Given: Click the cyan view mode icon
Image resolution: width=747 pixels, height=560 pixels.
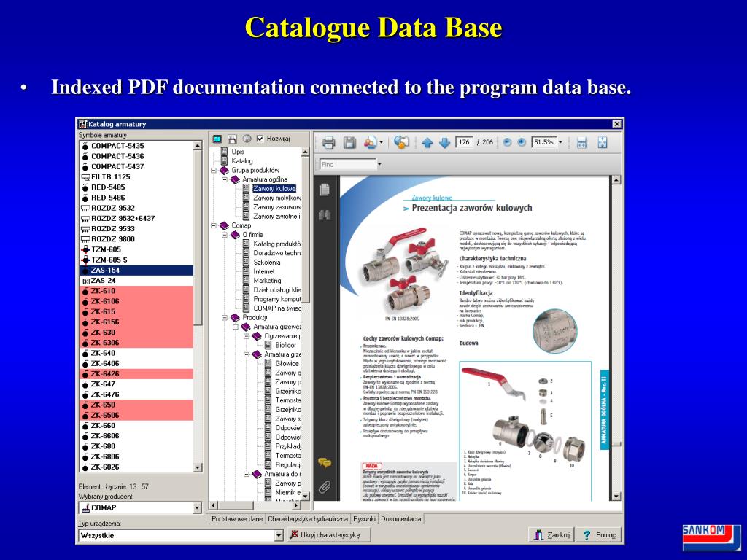Looking at the screenshot, I should pyautogui.click(x=217, y=139).
